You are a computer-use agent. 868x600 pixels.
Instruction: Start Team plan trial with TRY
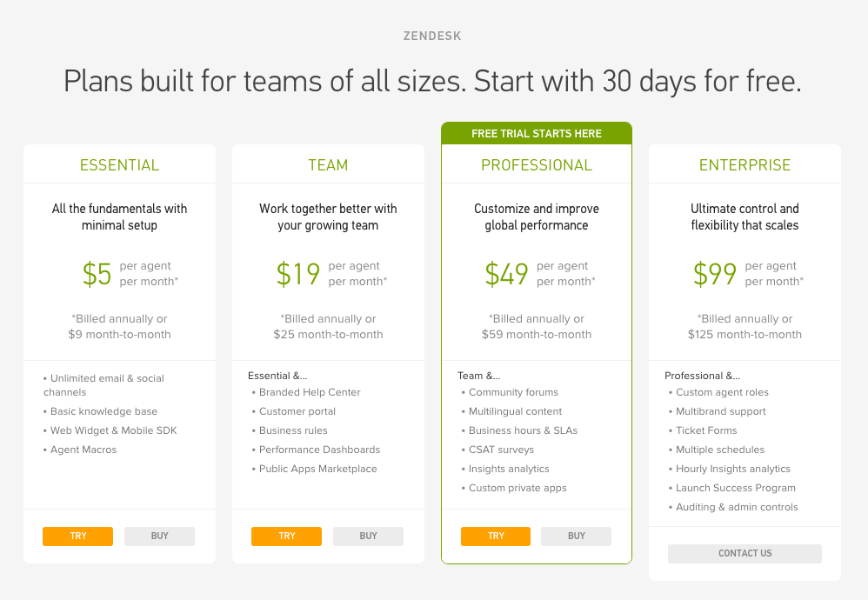[x=286, y=536]
